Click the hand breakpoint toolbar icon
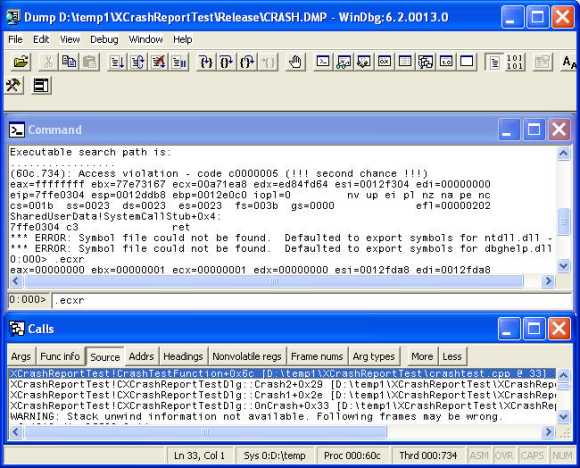The width and height of the screenshot is (580, 468). click(x=296, y=61)
